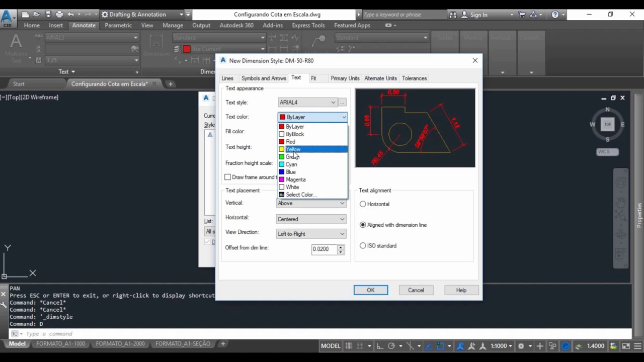Click the Help button in dialog

click(x=461, y=290)
